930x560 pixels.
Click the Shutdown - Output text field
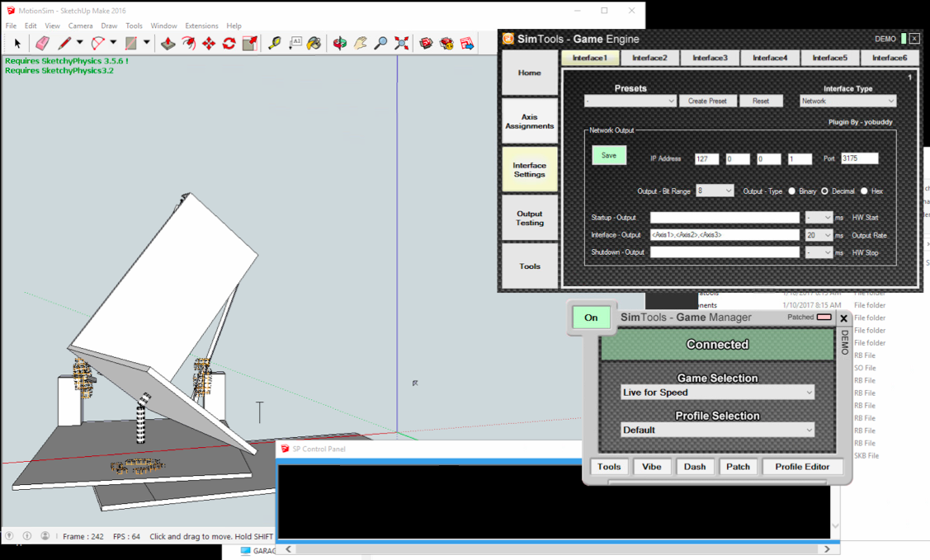coord(725,252)
